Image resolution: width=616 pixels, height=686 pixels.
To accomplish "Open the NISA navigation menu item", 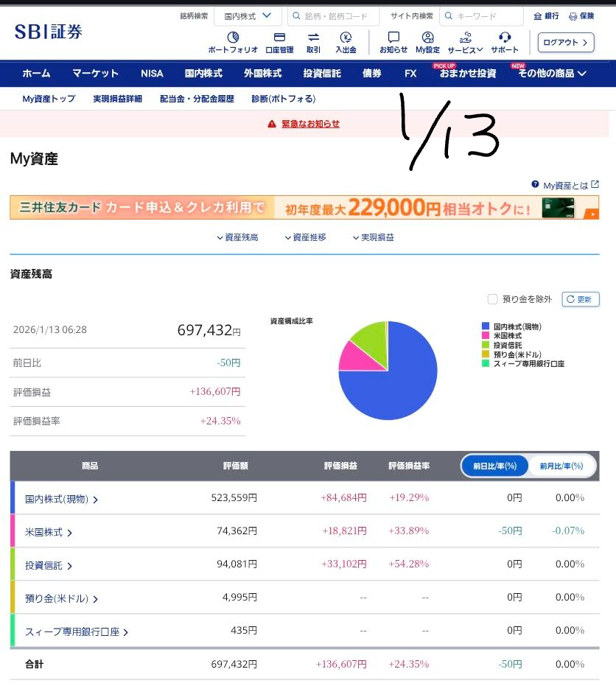I will click(152, 74).
